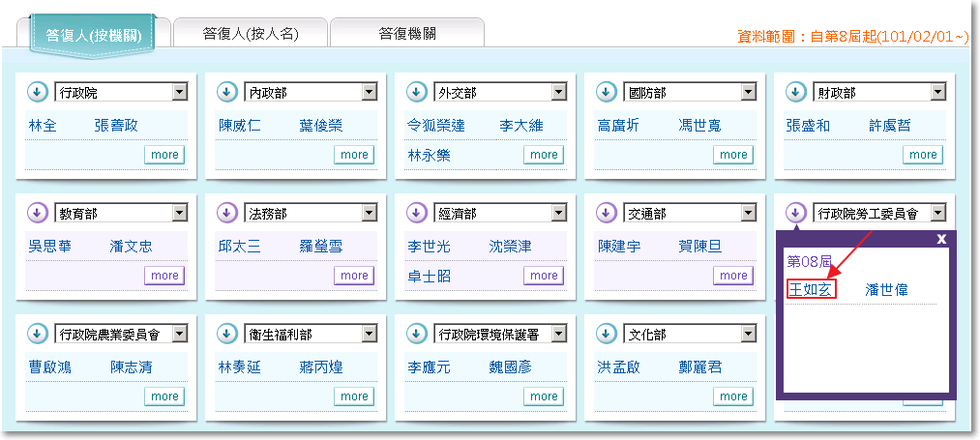Open the 行政院農業委員會 dropdown
Screen dimensions: 980x440
tap(179, 335)
